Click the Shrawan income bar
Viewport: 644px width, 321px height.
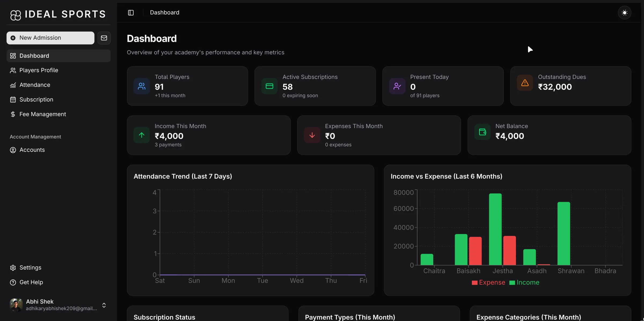(564, 234)
